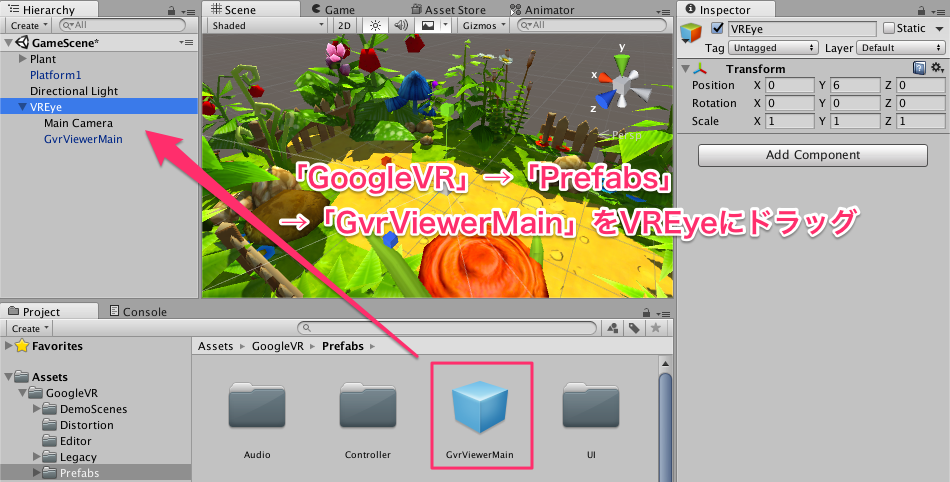950x482 pixels.
Task: Open the Scene view panel options menu
Action: [663, 12]
